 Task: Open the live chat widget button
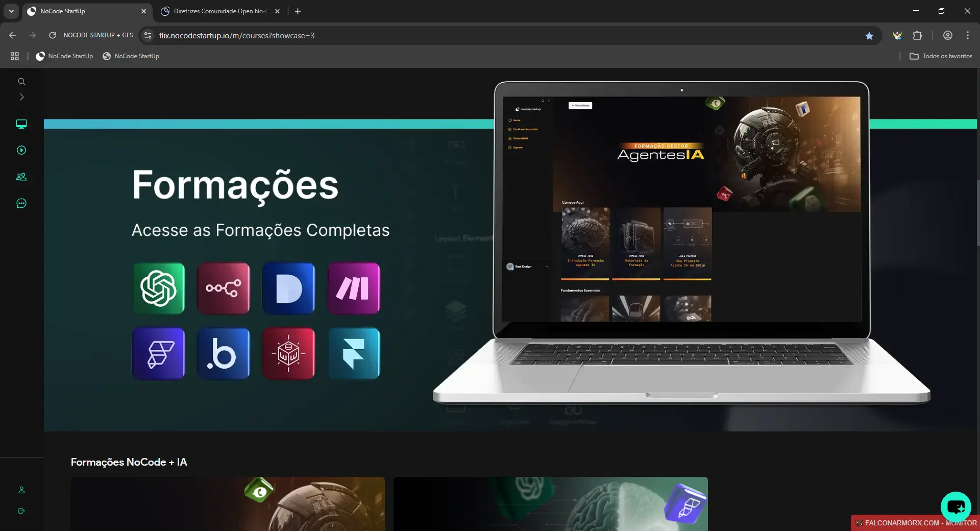pos(955,507)
